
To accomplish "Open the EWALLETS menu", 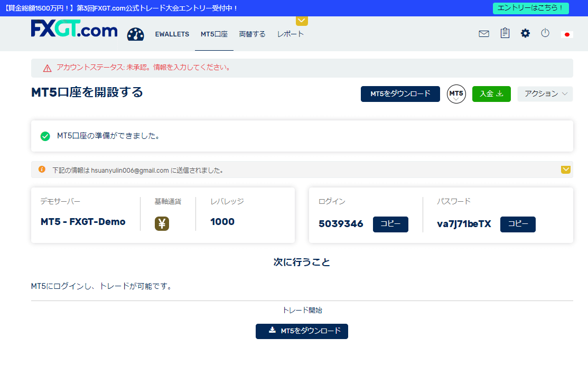I will [x=172, y=34].
